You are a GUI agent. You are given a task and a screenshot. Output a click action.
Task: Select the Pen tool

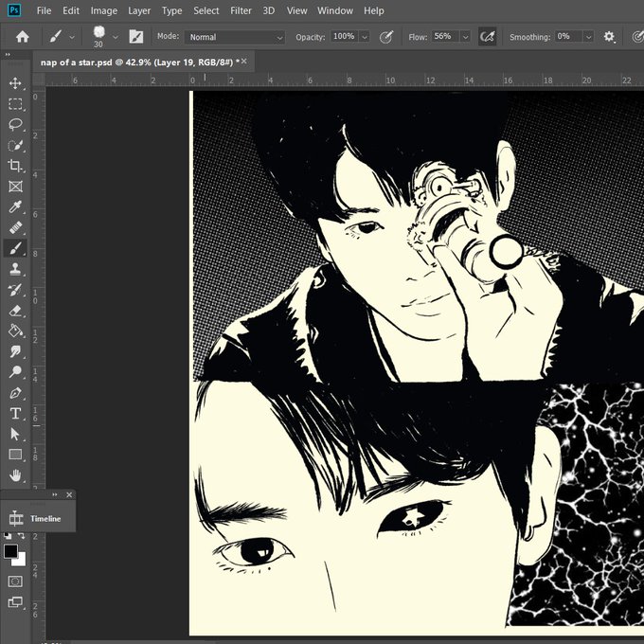(x=15, y=393)
